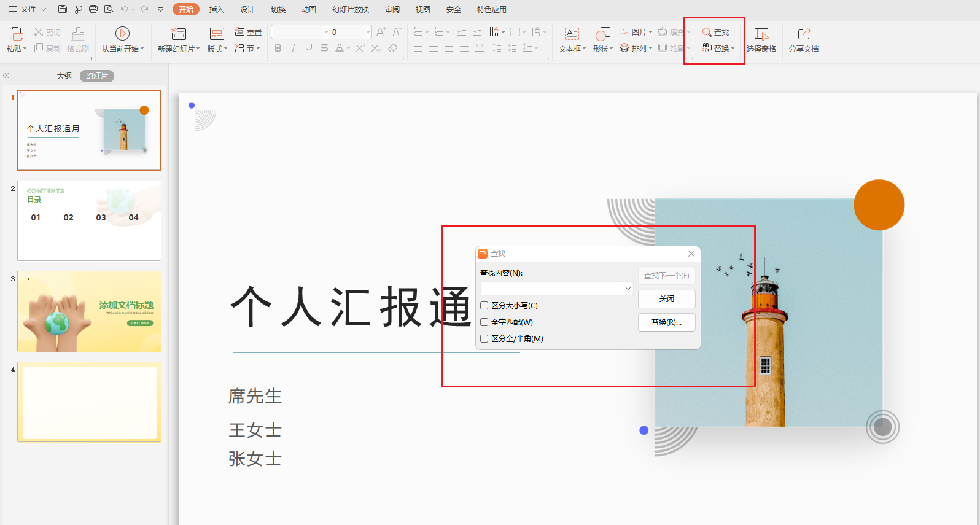Increase font size with A+ icon
This screenshot has height=525, width=980.
click(x=381, y=32)
